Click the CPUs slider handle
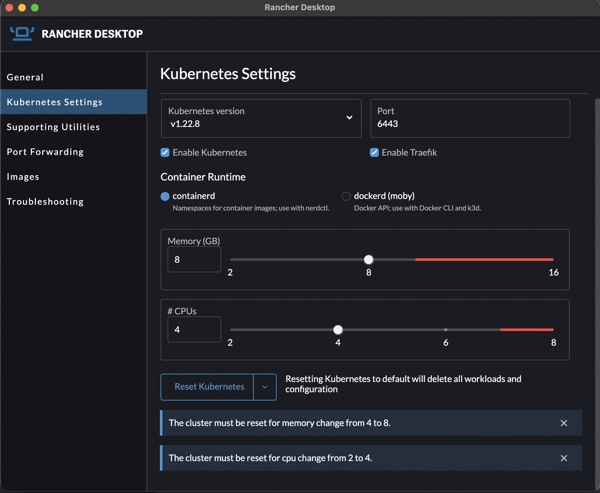Image resolution: width=600 pixels, height=493 pixels. [x=338, y=330]
